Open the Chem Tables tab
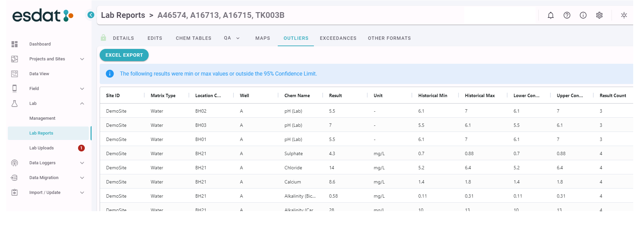Image resolution: width=644 pixels, height=228 pixels. pyautogui.click(x=194, y=38)
